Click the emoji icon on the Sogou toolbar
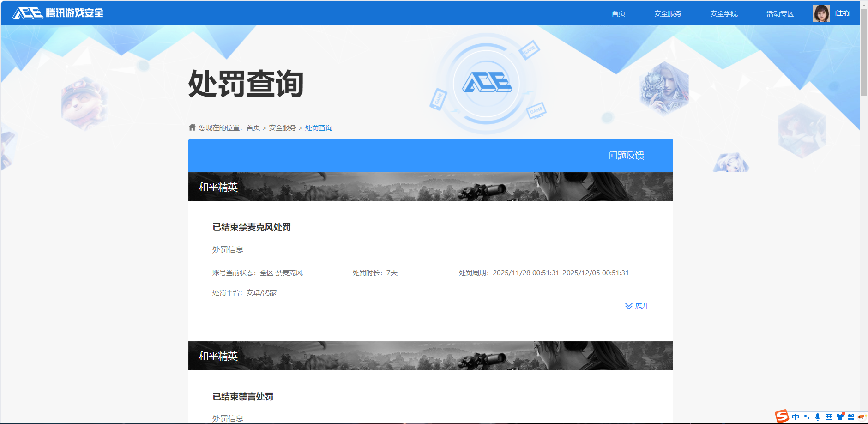This screenshot has width=868, height=424. [862, 417]
